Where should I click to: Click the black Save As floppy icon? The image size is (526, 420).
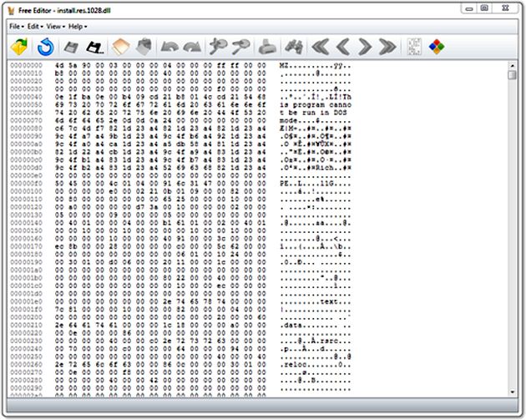pyautogui.click(x=94, y=48)
